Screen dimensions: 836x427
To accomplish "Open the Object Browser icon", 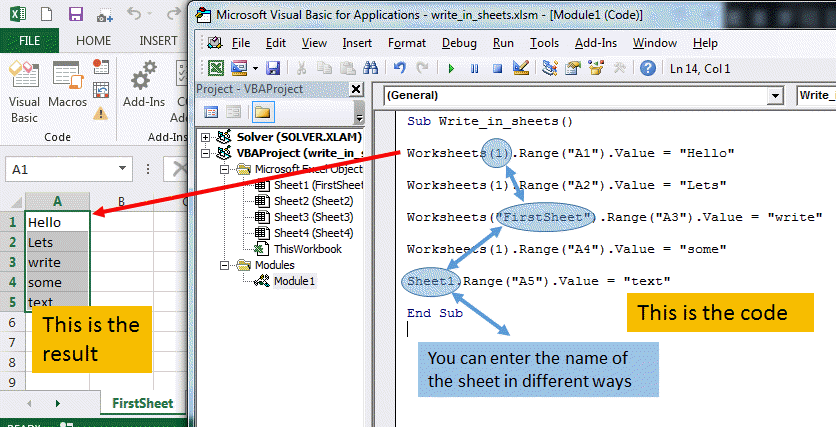I will [596, 68].
